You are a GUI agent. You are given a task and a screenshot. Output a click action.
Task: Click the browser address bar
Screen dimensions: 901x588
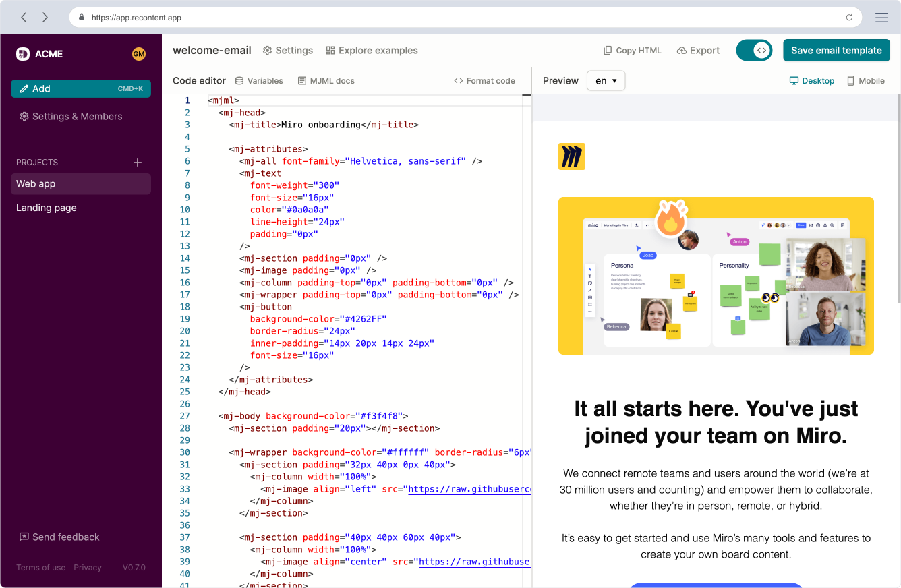[x=465, y=18]
